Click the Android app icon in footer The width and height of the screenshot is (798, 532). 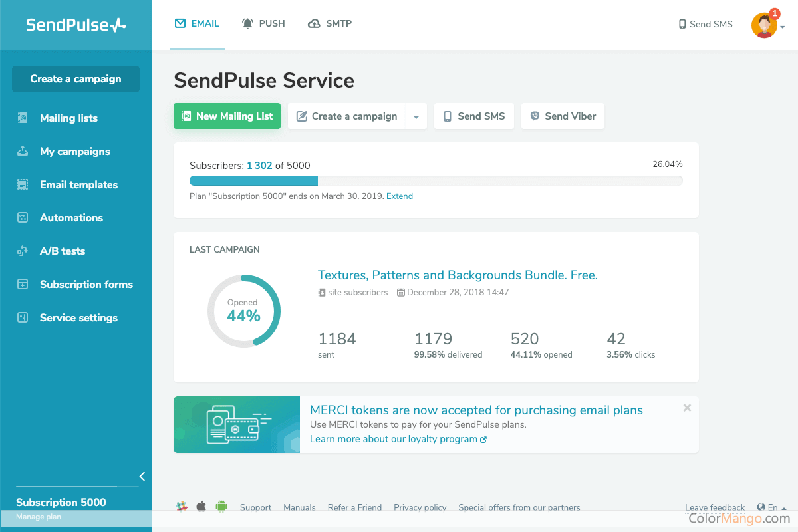pyautogui.click(x=221, y=507)
